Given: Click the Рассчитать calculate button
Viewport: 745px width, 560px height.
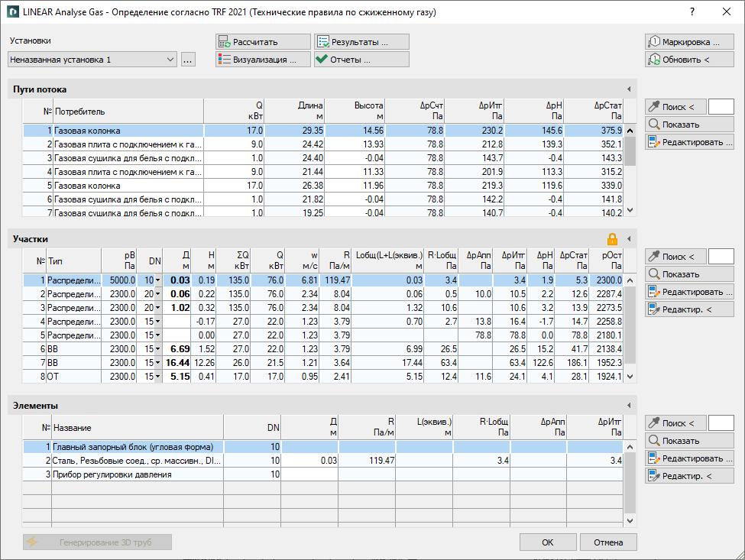Looking at the screenshot, I should pos(263,42).
